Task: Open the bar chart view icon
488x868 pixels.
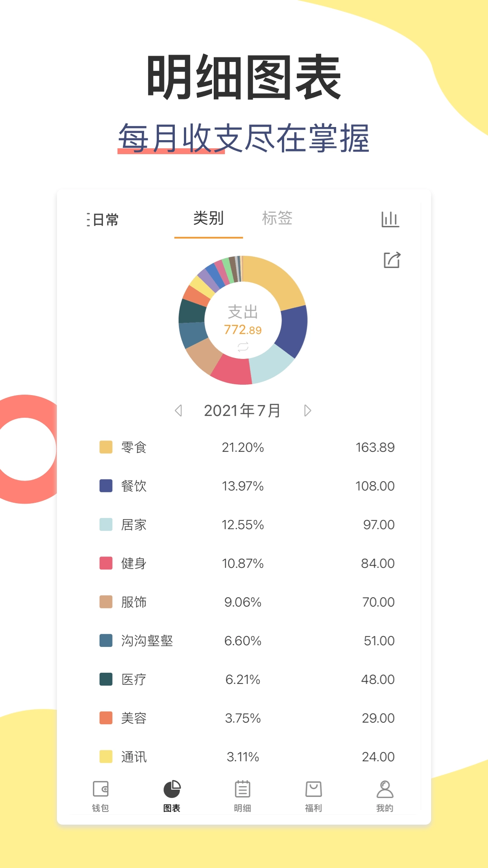Action: [x=390, y=219]
